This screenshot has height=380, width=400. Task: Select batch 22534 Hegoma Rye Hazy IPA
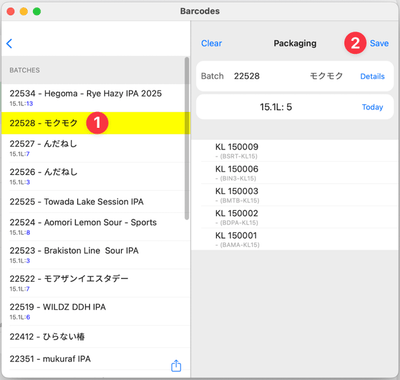pos(96,98)
